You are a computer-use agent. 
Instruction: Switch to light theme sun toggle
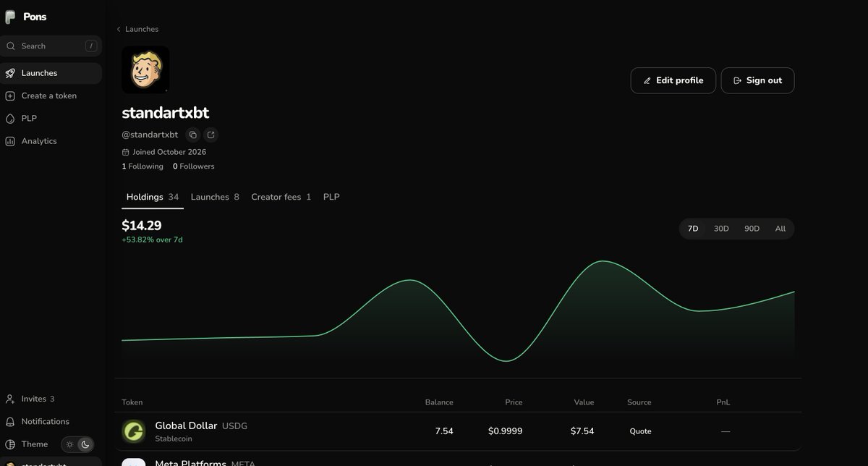69,444
